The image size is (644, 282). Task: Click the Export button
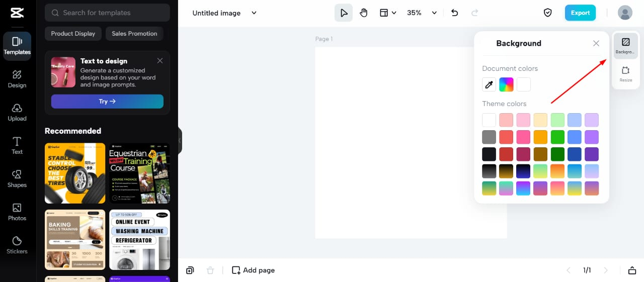tap(580, 13)
